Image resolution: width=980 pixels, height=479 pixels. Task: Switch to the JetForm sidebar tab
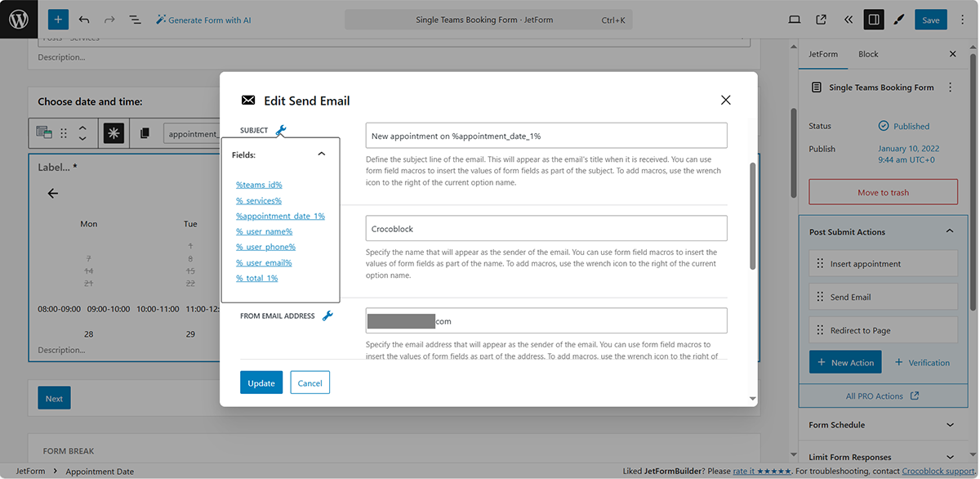[823, 54]
